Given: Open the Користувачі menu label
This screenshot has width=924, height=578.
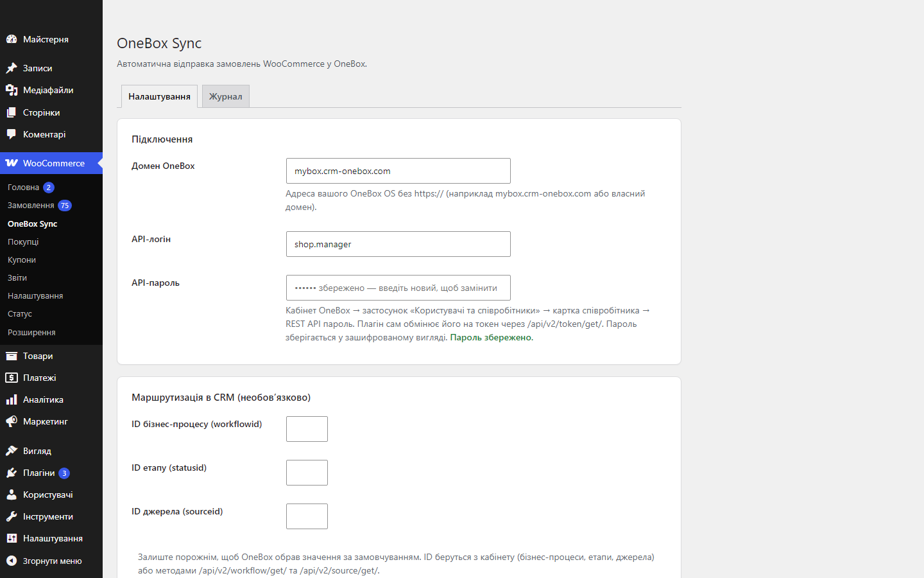Looking at the screenshot, I should (48, 495).
